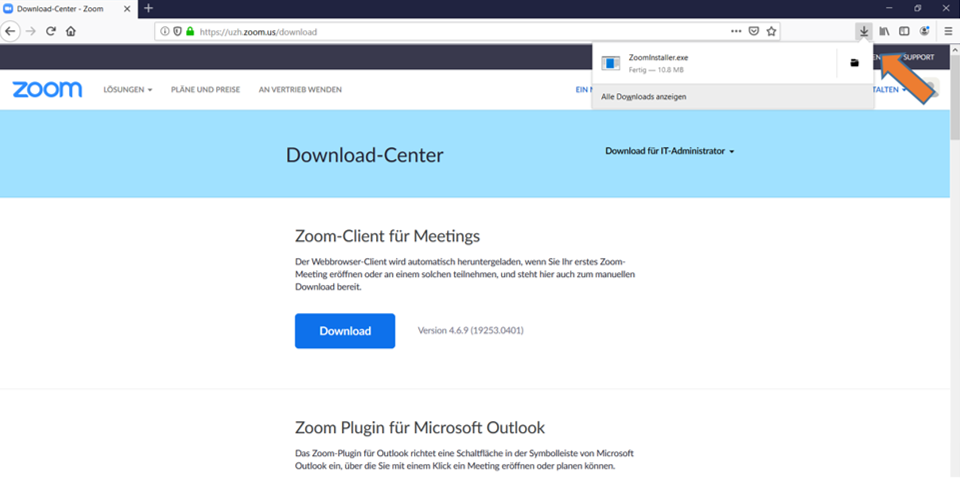
Task: Open the Firefox account icon
Action: [x=924, y=31]
